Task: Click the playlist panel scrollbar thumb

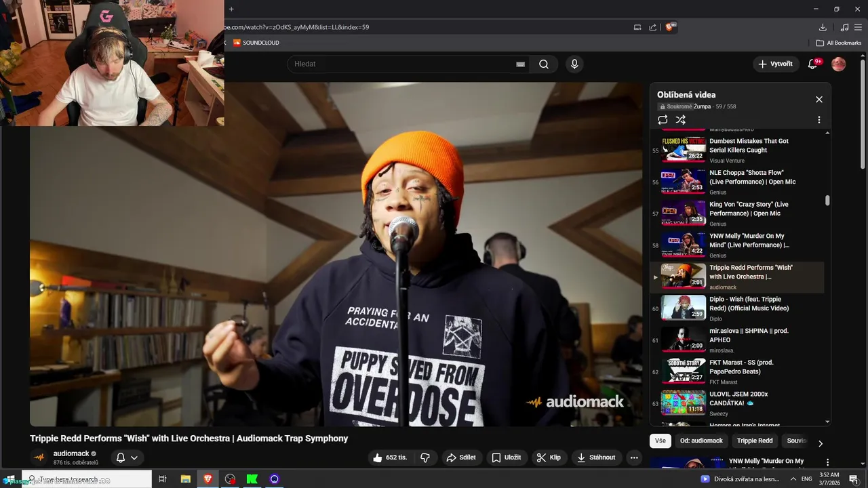Action: pos(827,201)
